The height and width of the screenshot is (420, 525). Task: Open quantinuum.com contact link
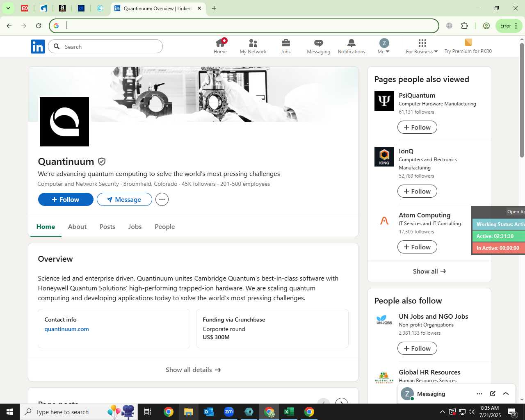pos(67,329)
